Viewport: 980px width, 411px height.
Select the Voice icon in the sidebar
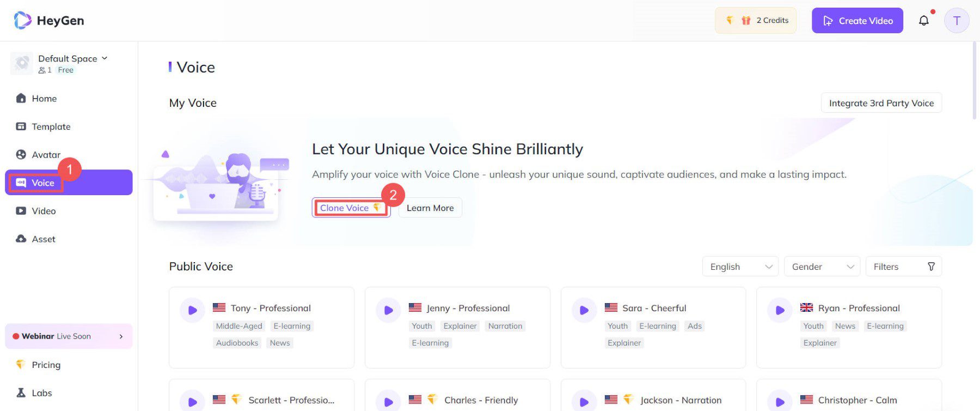22,183
